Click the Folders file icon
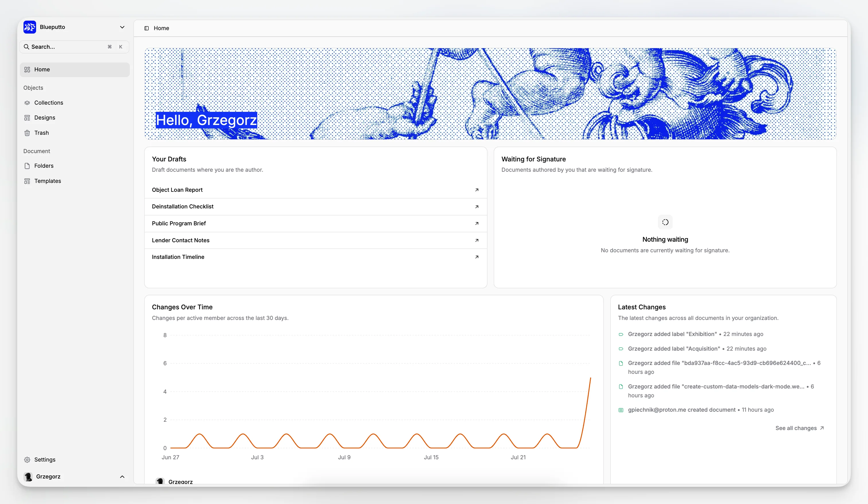Image resolution: width=868 pixels, height=504 pixels. [27, 166]
